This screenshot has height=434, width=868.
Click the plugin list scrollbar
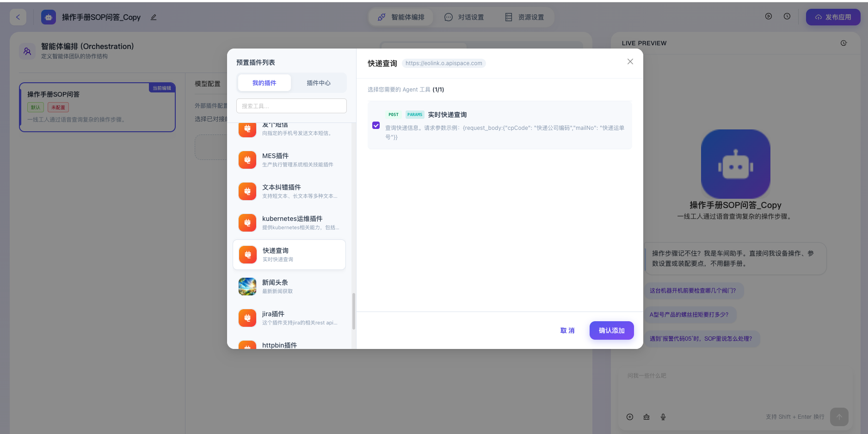354,311
